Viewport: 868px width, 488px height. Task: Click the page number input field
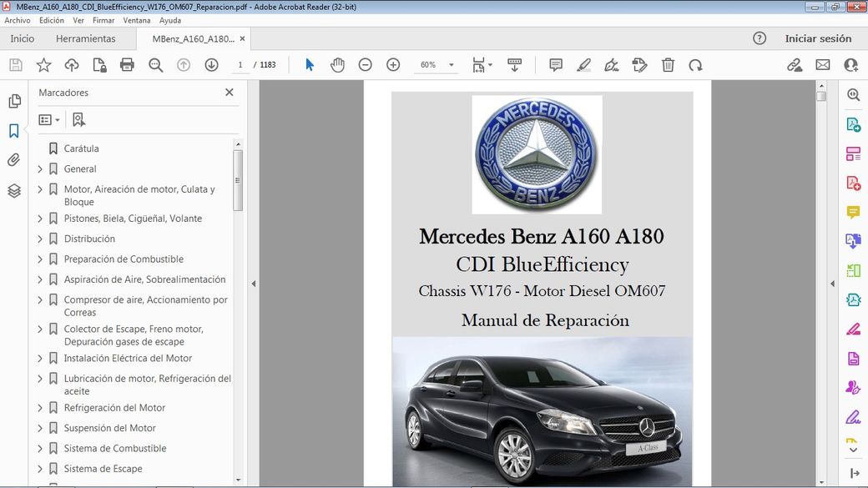(x=240, y=64)
